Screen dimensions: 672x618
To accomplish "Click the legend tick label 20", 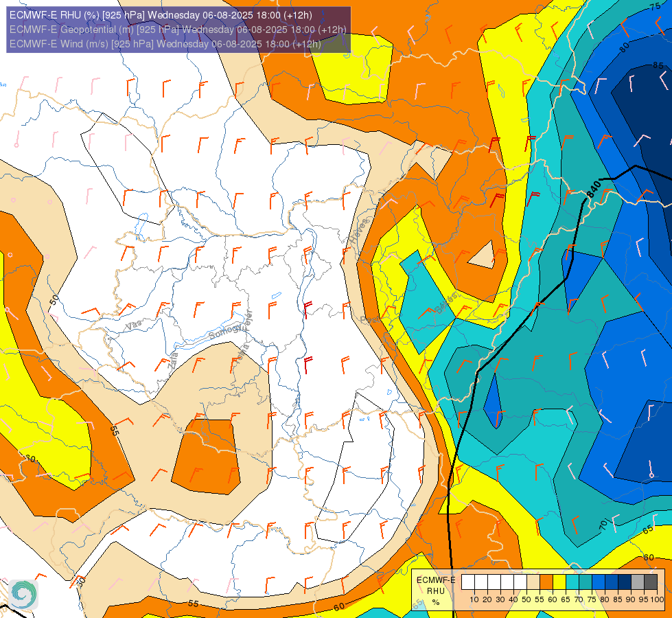I will tap(487, 599).
